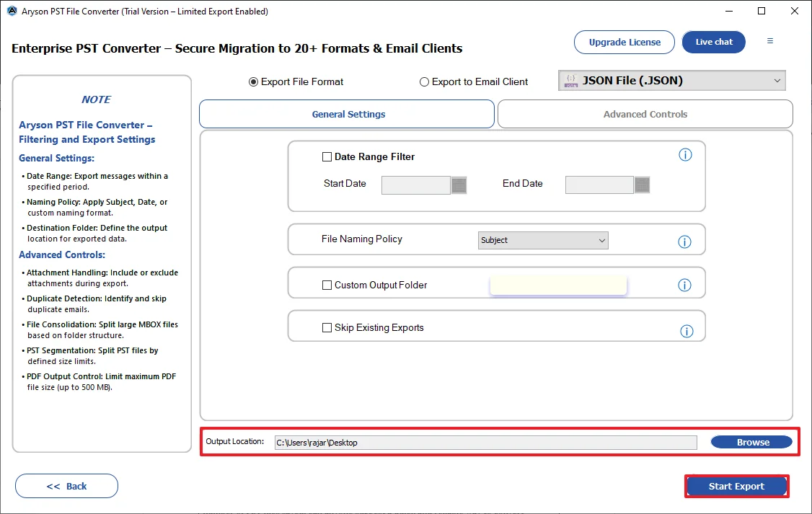The width and height of the screenshot is (812, 514).
Task: Click the 'General Settings:' heading in the note panel
Action: click(56, 159)
